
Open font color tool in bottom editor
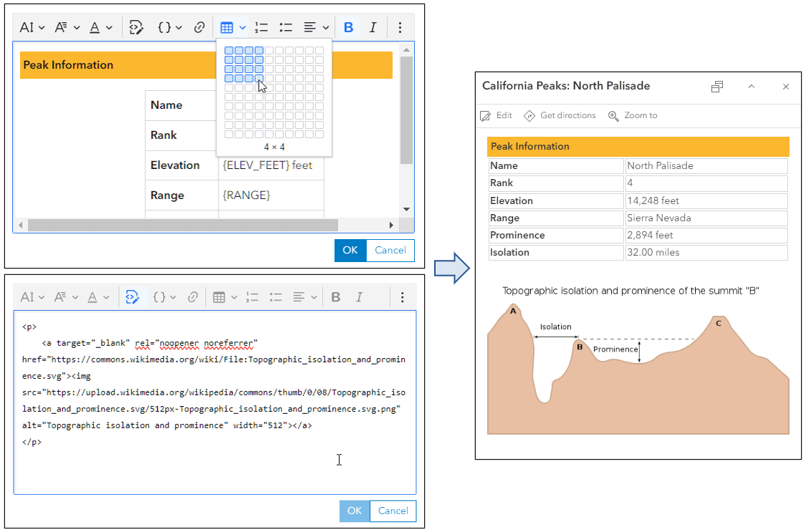coord(92,297)
